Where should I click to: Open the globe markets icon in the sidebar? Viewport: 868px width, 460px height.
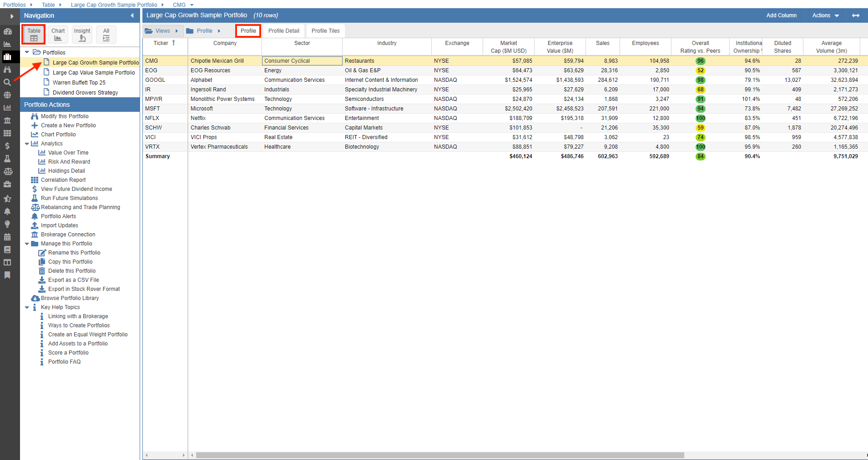pyautogui.click(x=7, y=95)
